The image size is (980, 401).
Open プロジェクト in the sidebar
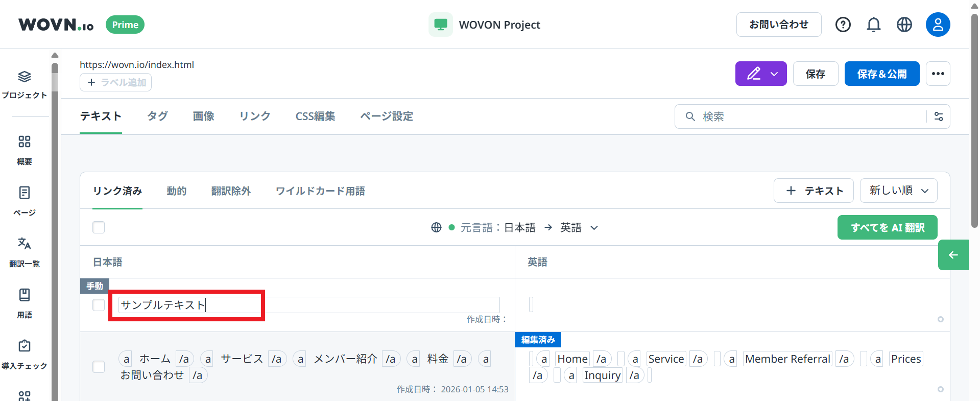(x=25, y=85)
